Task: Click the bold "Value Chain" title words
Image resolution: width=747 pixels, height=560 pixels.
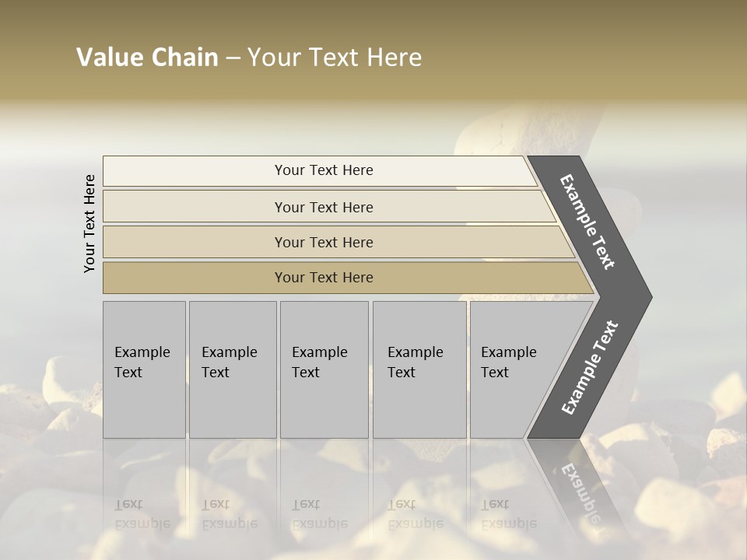Action: tap(147, 58)
